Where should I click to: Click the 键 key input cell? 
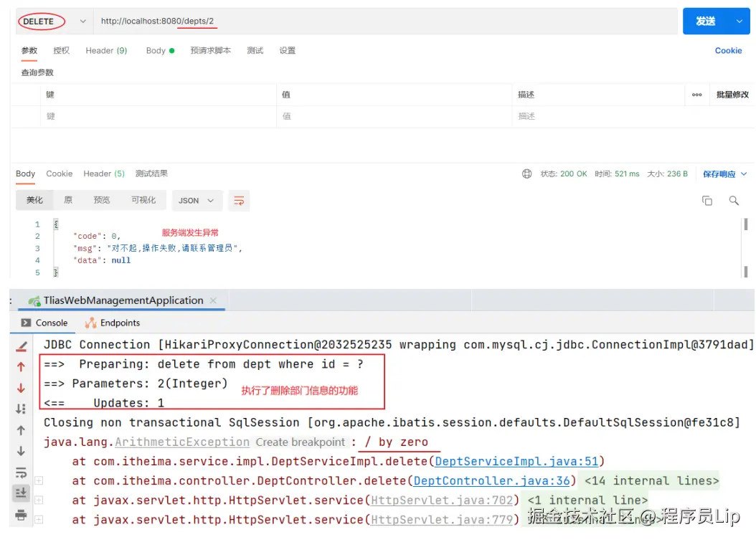click(x=158, y=116)
